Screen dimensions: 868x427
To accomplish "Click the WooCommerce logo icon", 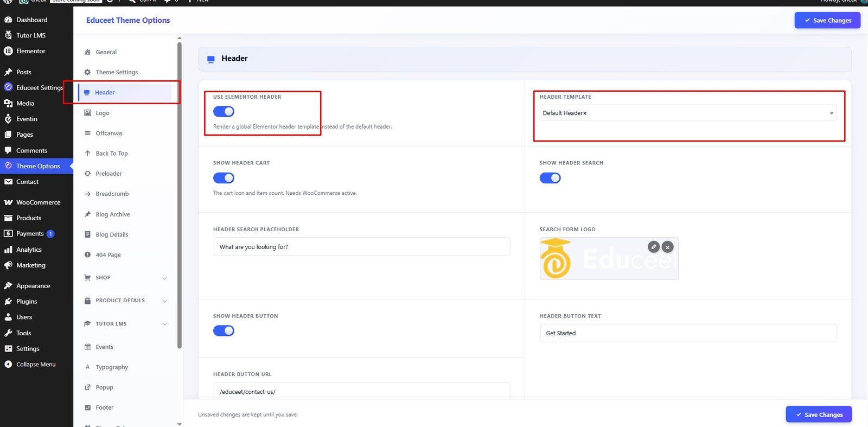I will pyautogui.click(x=8, y=202).
